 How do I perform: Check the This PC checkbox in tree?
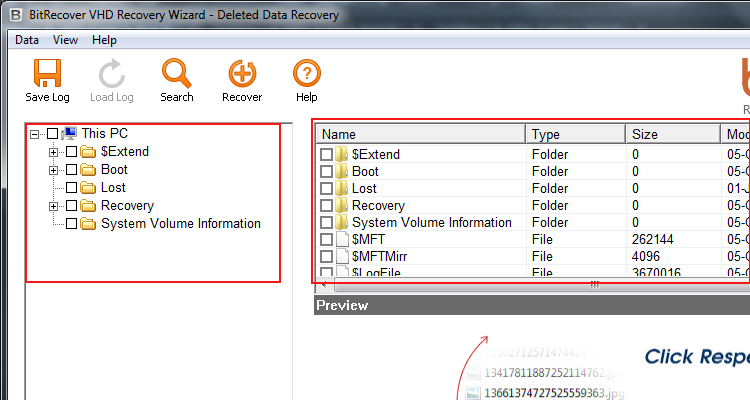coord(53,133)
